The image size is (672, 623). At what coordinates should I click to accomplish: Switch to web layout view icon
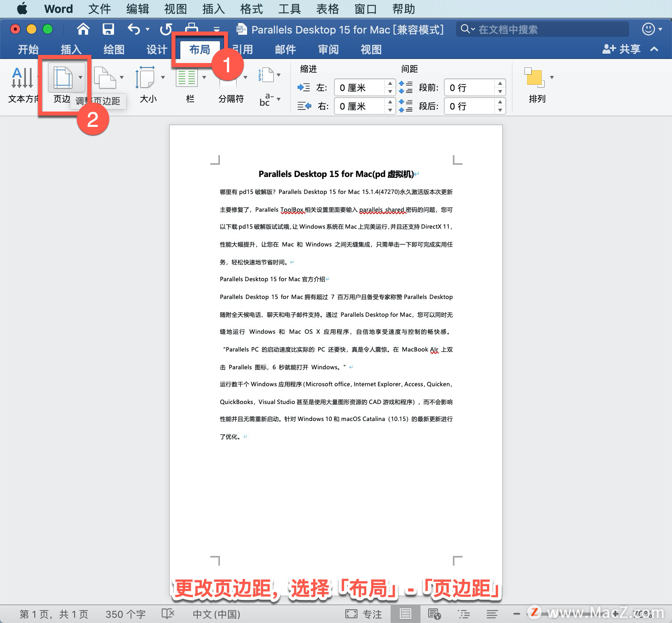click(434, 614)
